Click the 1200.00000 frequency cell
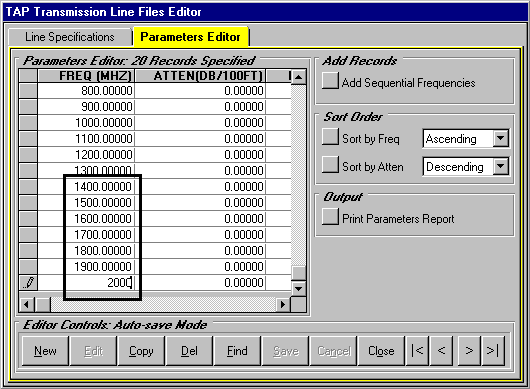Viewport: 530px width, 389px height. pos(86,154)
